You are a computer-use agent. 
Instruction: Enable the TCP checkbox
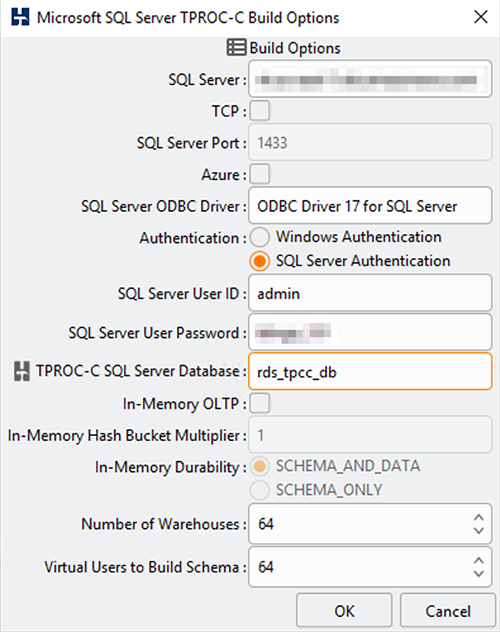(x=260, y=111)
